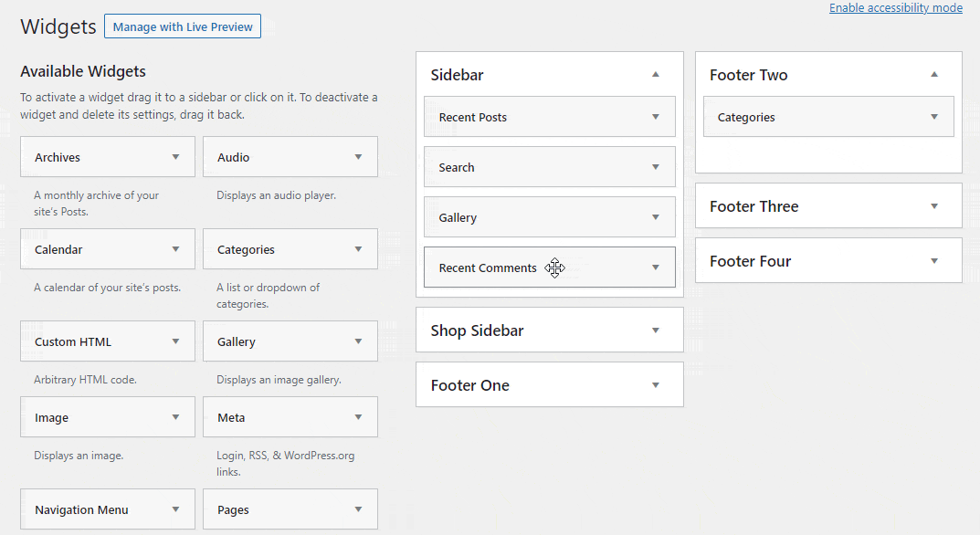Screen dimensions: 980x535
Task: Expand the Archives widget arrow
Action: 175,157
